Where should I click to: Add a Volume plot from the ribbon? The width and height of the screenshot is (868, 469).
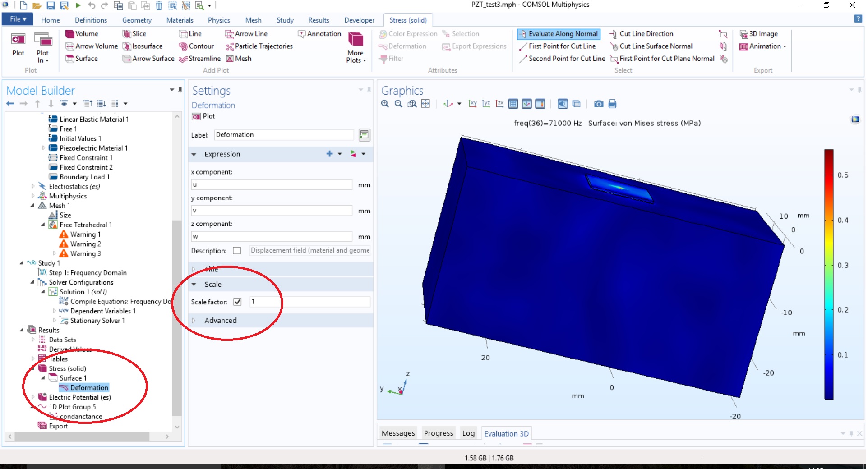82,34
